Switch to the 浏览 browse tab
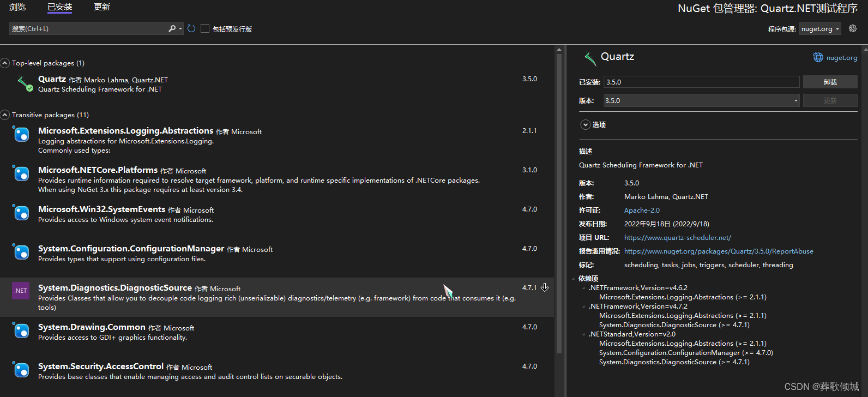868x397 pixels. (x=17, y=7)
